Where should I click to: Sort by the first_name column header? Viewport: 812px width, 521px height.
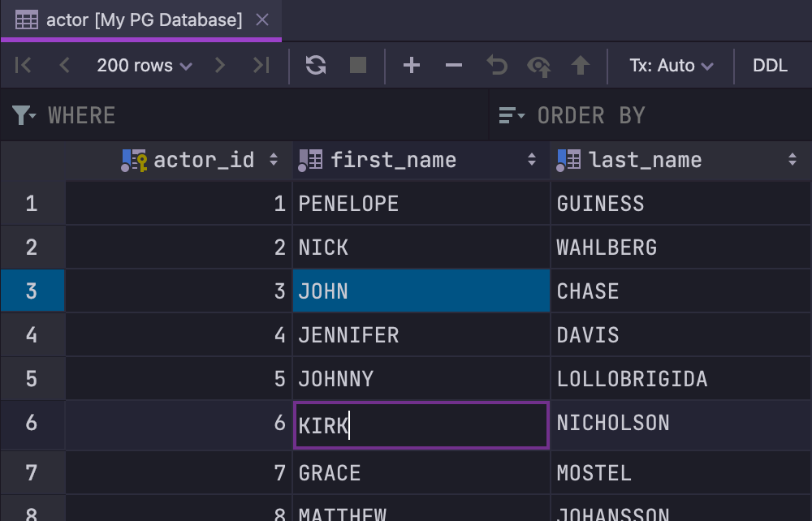tap(394, 160)
